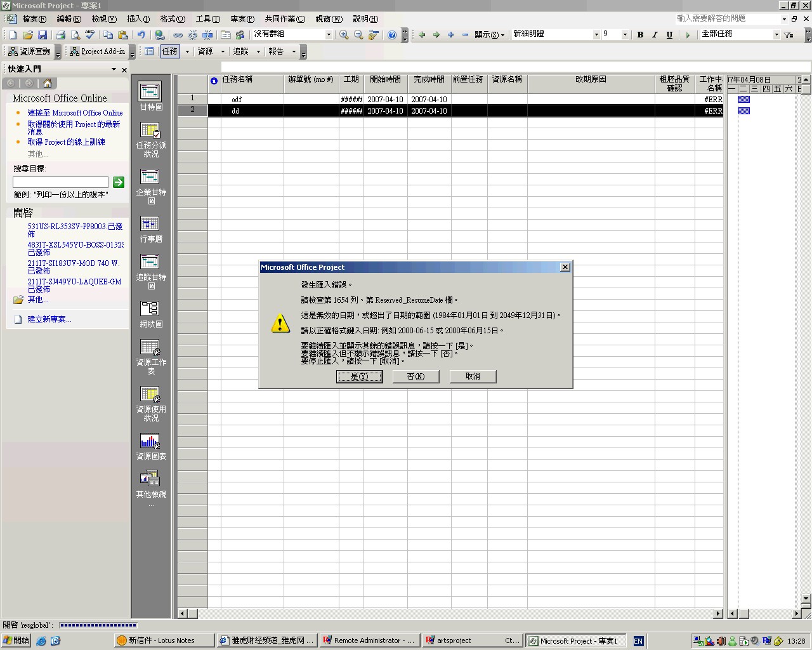Image resolution: width=812 pixels, height=650 pixels.
Task: Click the Zoom Out magnifier
Action: (358, 35)
